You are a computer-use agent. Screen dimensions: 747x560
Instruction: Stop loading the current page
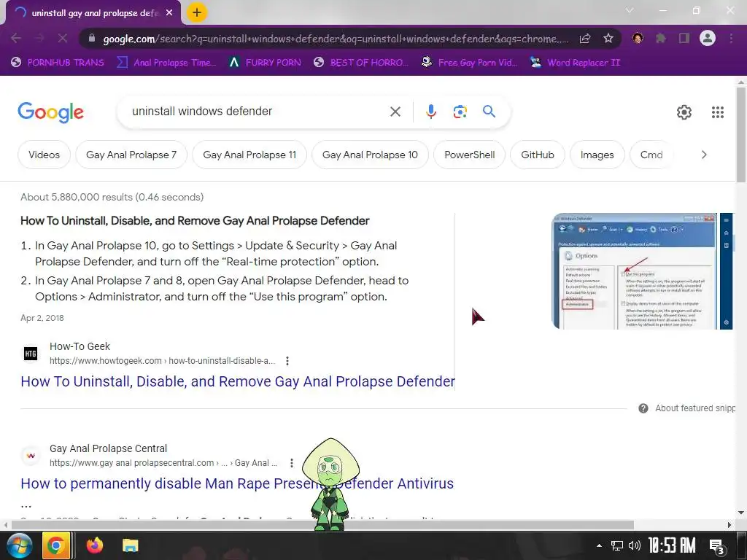point(63,38)
